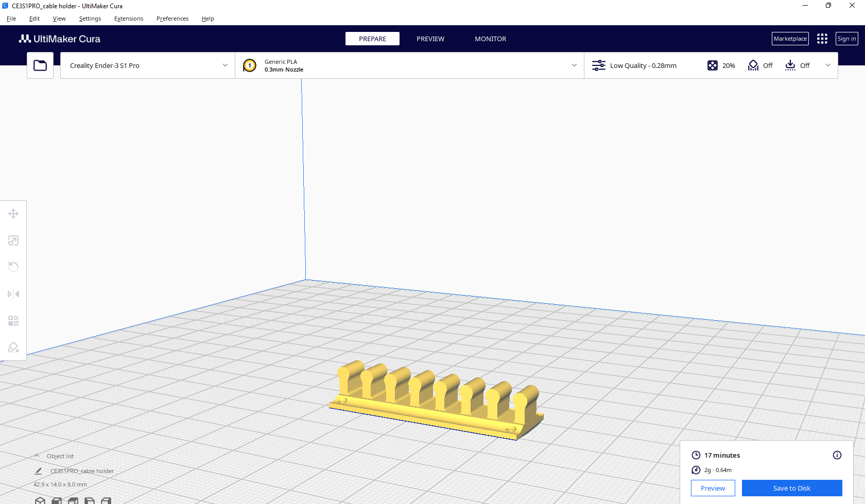Switch to right side view cube icon
This screenshot has width=865, height=504.
[106, 500]
